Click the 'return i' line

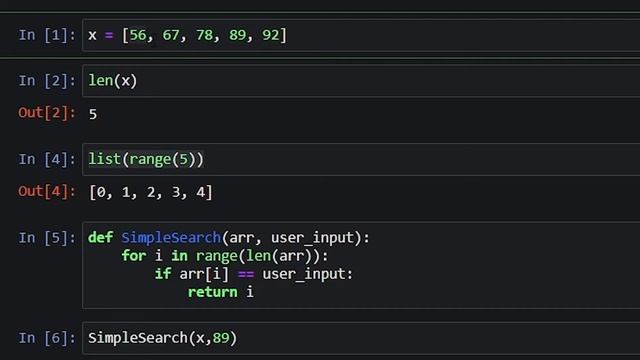[x=220, y=292]
